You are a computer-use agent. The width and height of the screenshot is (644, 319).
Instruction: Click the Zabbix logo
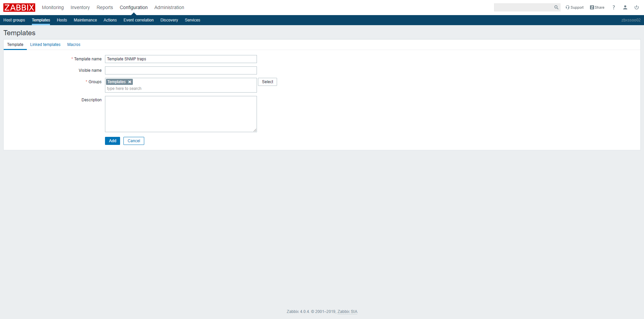(x=19, y=7)
